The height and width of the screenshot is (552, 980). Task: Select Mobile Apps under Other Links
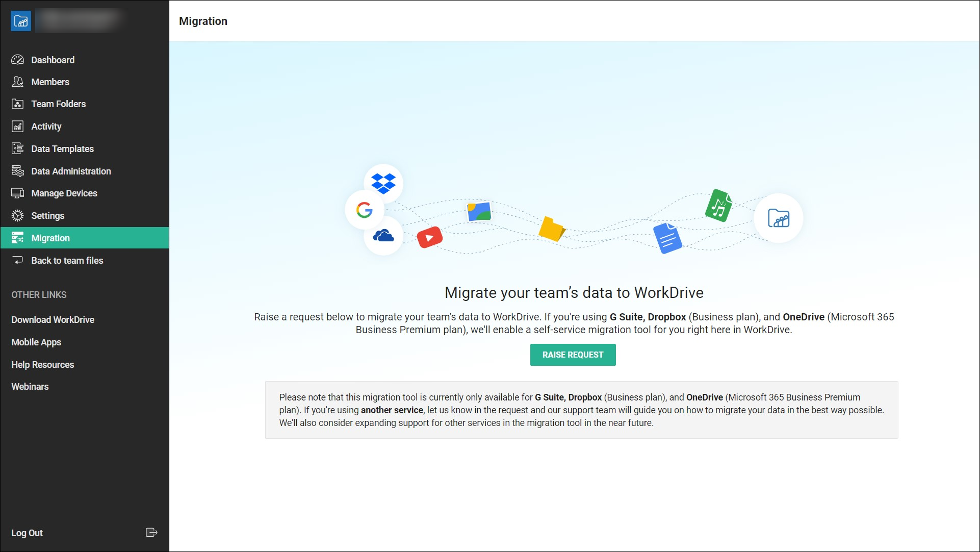click(36, 342)
